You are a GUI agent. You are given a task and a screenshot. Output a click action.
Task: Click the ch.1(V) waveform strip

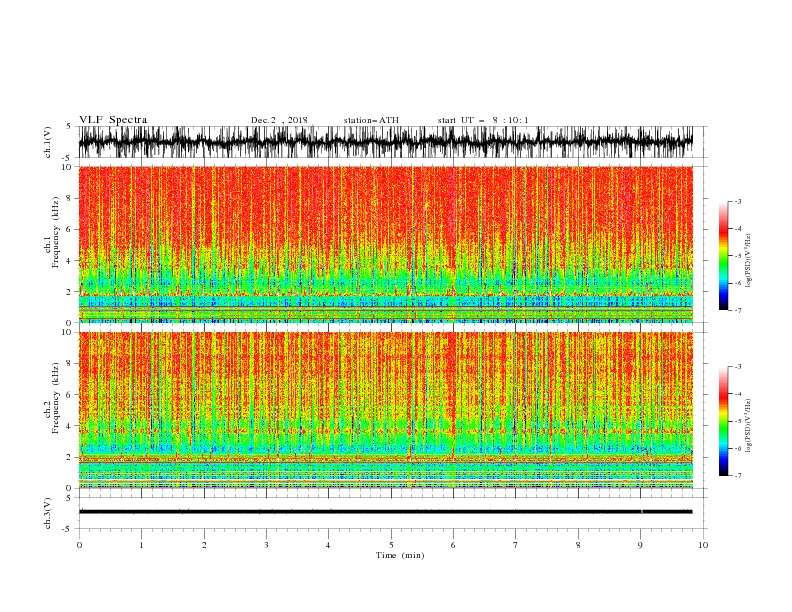(x=386, y=142)
